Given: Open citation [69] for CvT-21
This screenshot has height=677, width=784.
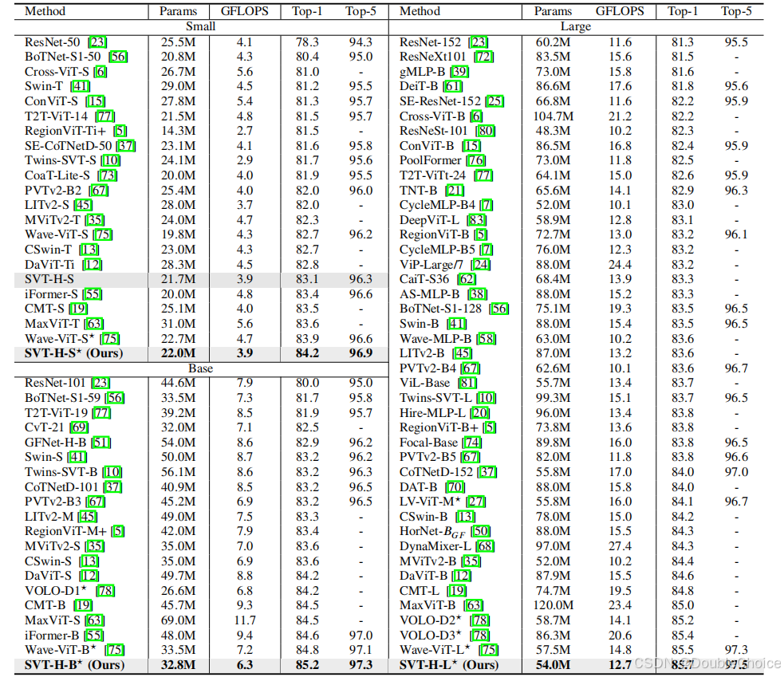Looking at the screenshot, I should tap(79, 427).
